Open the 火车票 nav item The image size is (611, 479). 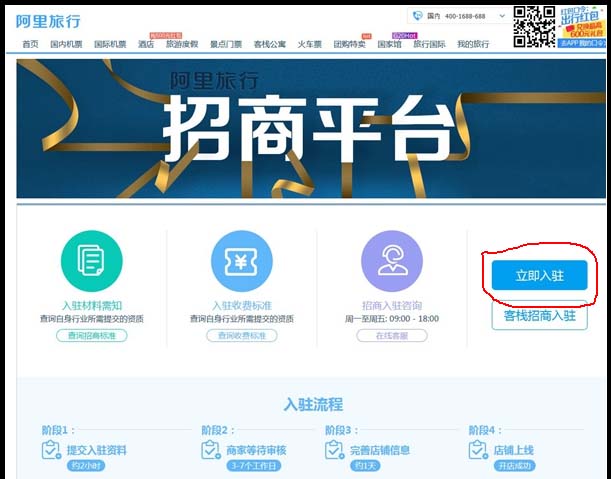tap(310, 44)
